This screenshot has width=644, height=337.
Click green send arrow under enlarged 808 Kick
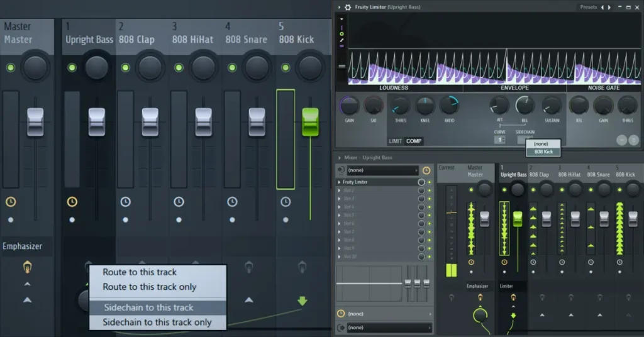303,301
